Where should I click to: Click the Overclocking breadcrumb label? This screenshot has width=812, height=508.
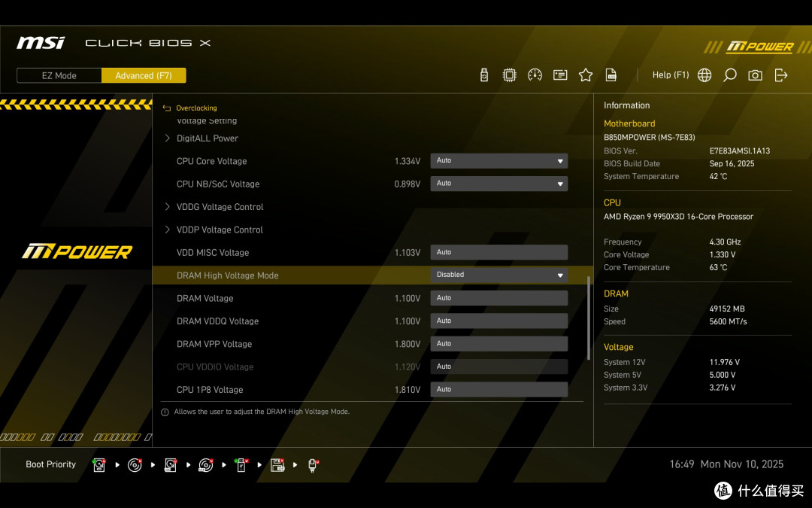[196, 108]
